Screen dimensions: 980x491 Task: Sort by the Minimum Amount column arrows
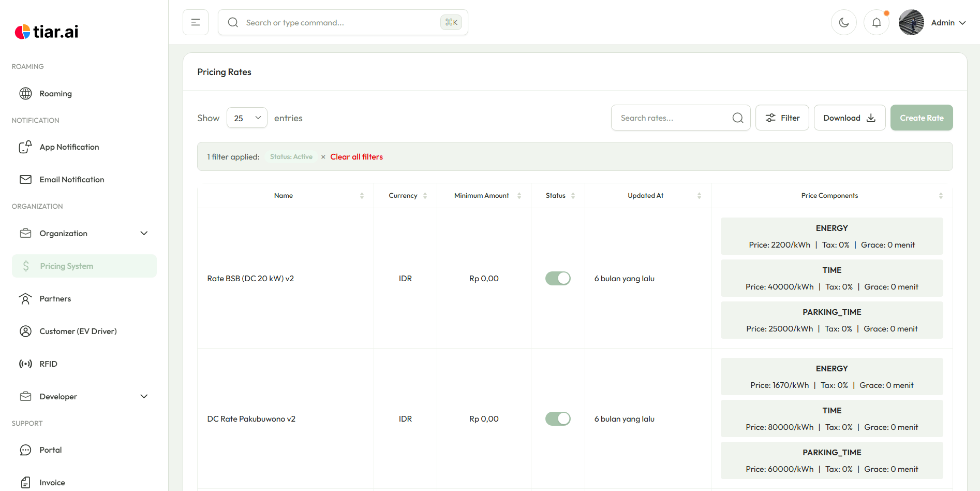click(519, 196)
